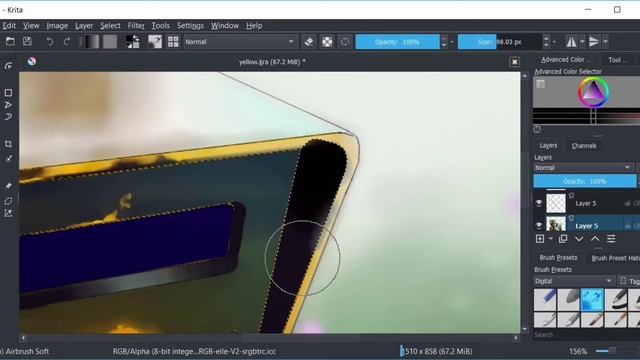Image resolution: width=640 pixels, height=360 pixels.
Task: Move the layer down
Action: click(579, 239)
